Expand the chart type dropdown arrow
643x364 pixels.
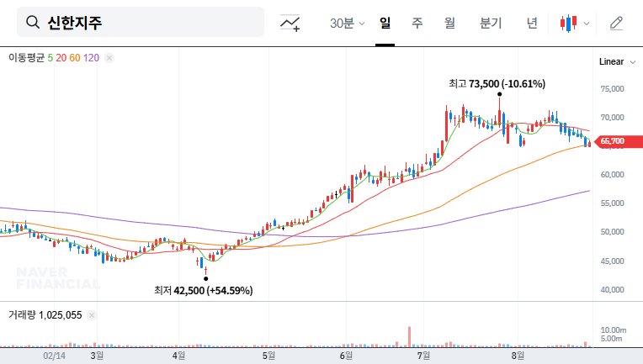[x=587, y=24]
